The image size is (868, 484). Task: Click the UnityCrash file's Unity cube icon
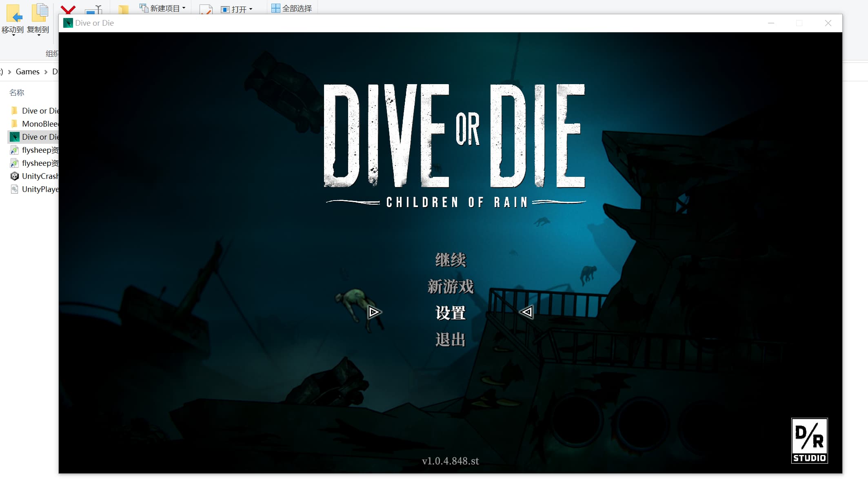[x=15, y=176]
